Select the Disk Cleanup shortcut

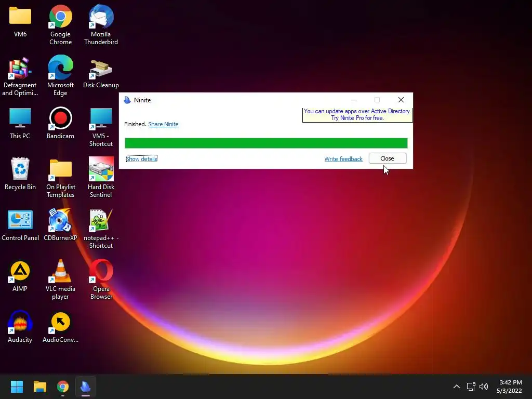[x=101, y=69]
